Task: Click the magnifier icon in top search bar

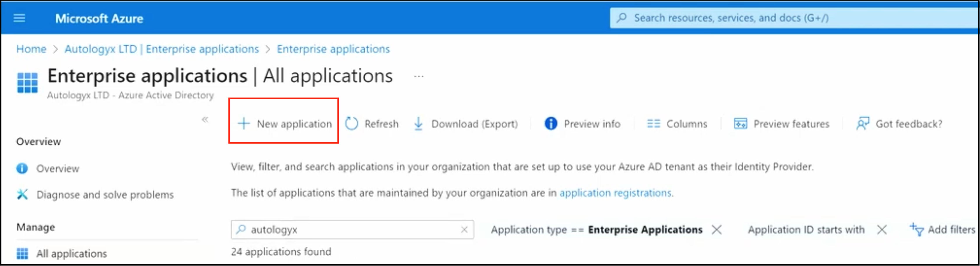Action: (622, 17)
